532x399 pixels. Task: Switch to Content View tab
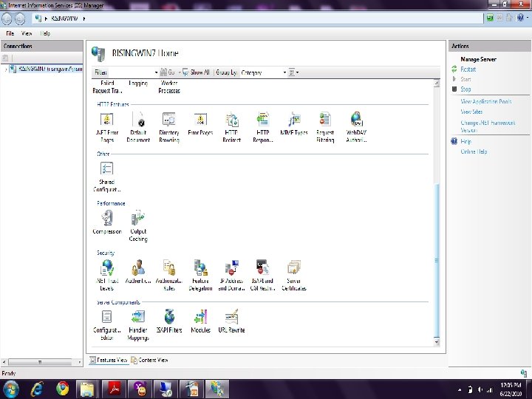click(x=149, y=360)
